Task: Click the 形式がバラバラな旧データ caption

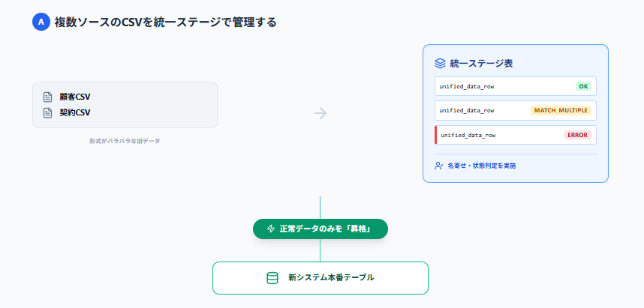Action: (x=125, y=141)
